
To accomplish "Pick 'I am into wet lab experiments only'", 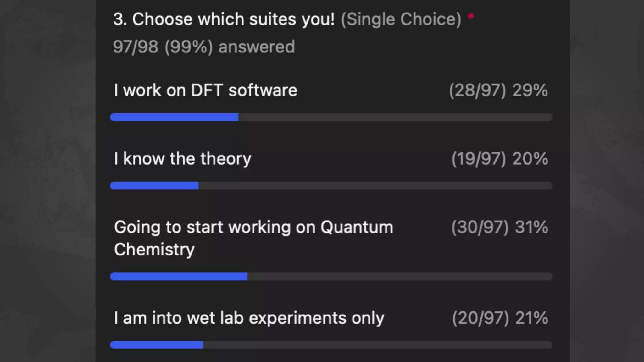I will tap(249, 318).
